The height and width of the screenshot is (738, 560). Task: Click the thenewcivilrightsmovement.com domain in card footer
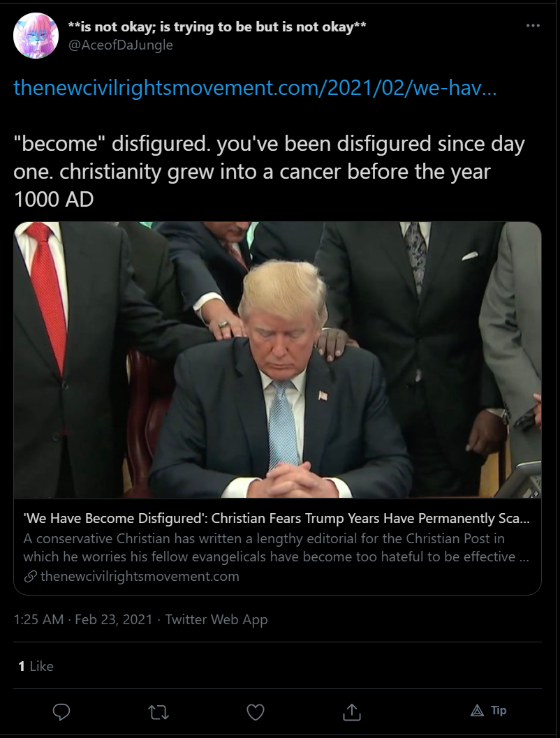coord(140,577)
